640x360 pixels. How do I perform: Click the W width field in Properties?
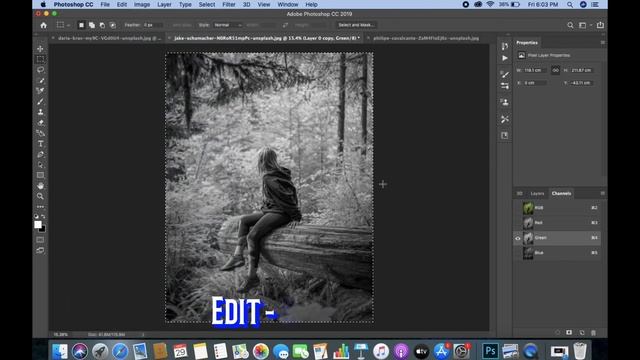(534, 70)
